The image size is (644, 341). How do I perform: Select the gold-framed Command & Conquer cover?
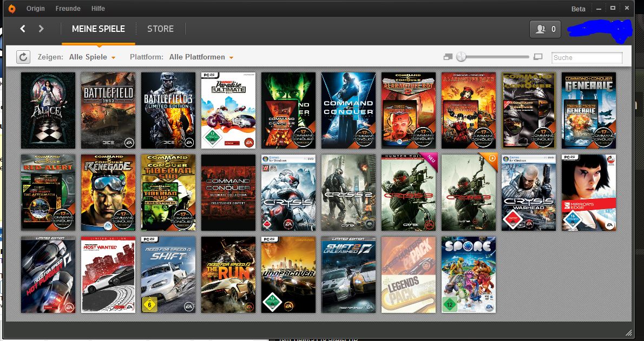pos(529,110)
